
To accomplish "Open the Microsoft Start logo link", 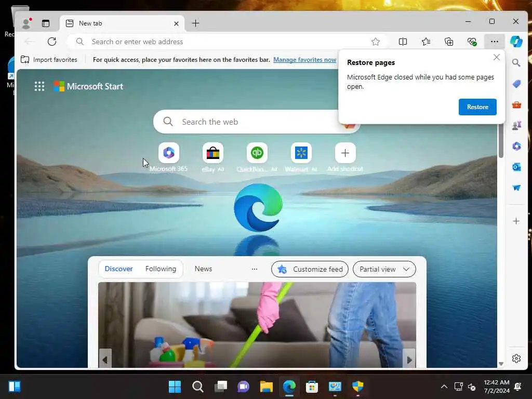I will click(x=88, y=86).
